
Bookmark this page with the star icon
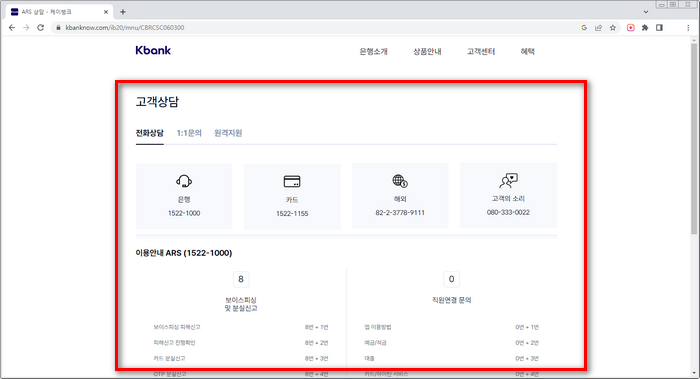613,28
